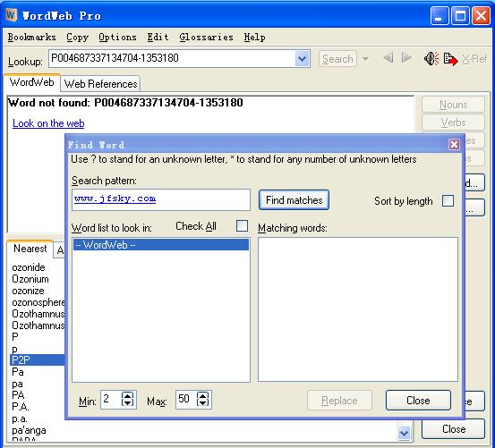The image size is (495, 448).
Task: Click the speaker pronounce icon
Action: coord(431,59)
